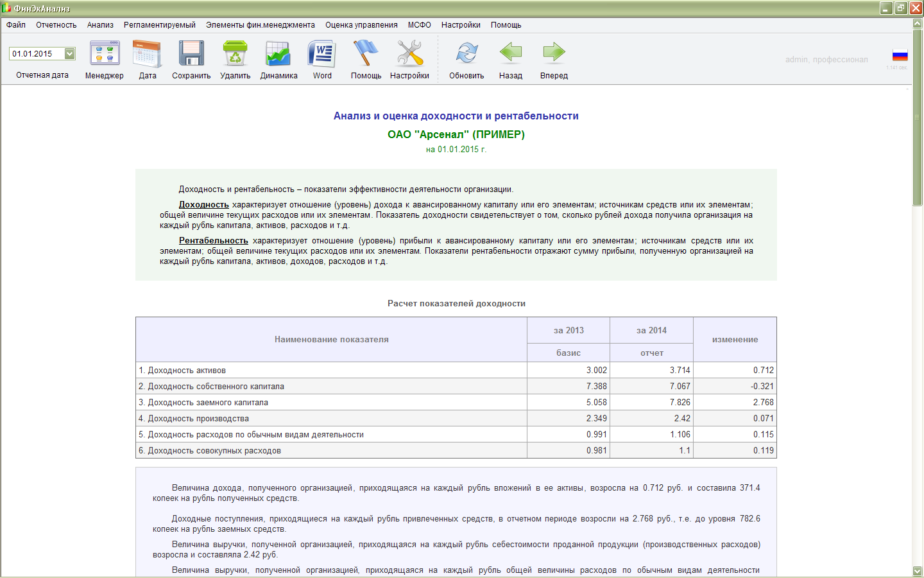Viewport: 924px width, 578px height.
Task: Open the Динамика chart tool
Action: 278,53
